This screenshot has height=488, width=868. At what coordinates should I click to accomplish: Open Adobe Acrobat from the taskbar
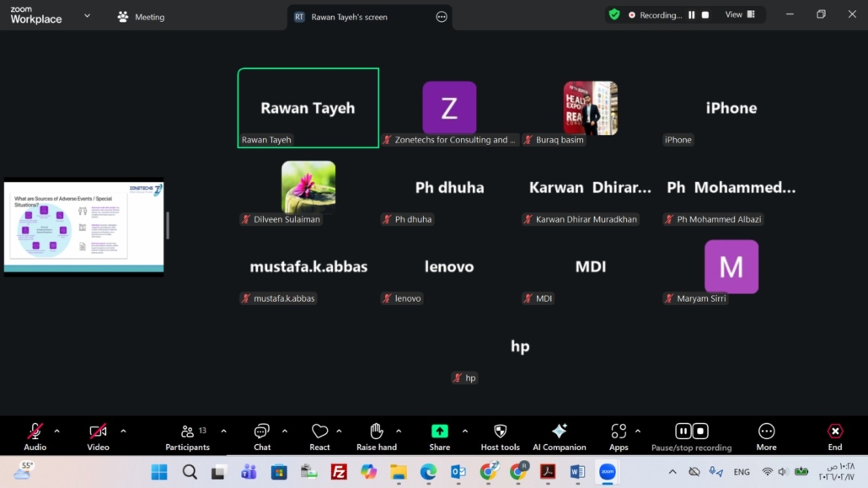(548, 472)
